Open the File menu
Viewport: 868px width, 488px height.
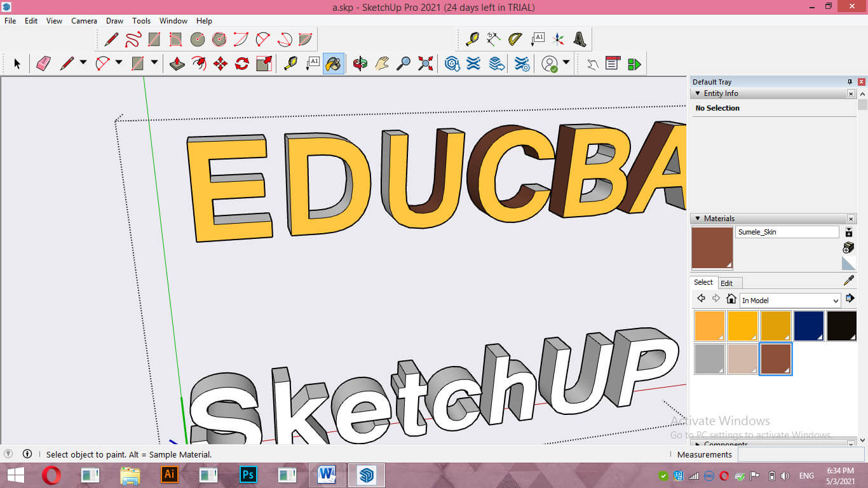click(x=10, y=21)
